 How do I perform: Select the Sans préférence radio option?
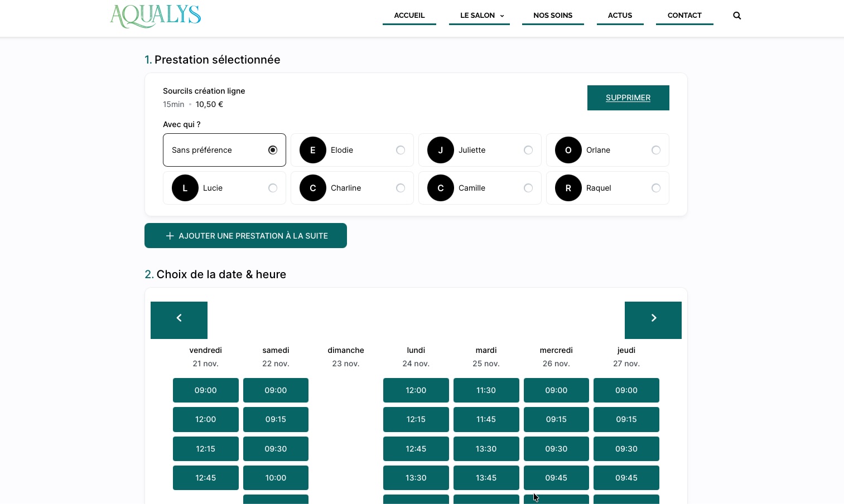tap(273, 150)
